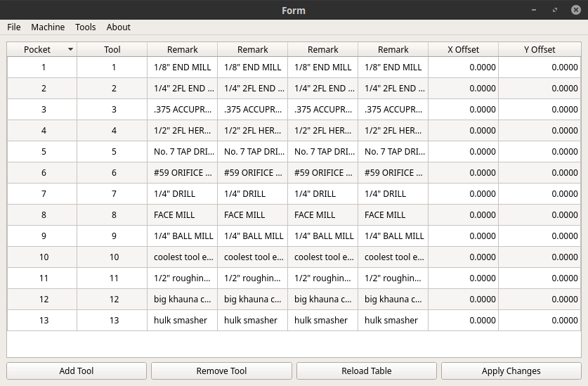This screenshot has width=588, height=386.
Task: Select Pocket cell with value 7
Action: pos(42,194)
